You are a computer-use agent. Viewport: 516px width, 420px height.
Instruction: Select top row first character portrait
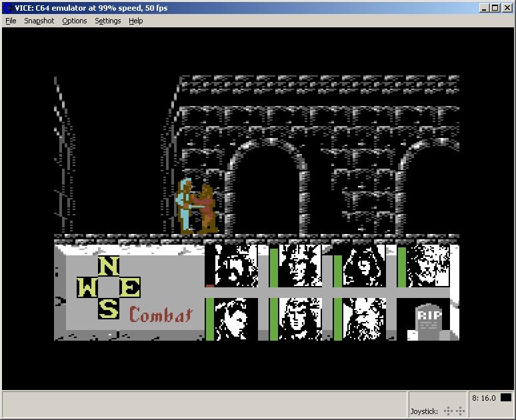pos(235,266)
